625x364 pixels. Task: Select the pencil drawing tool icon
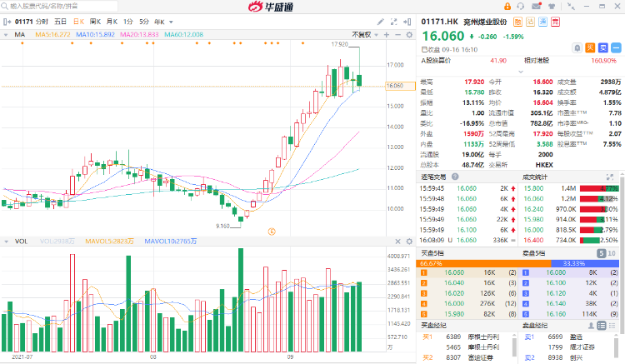click(381, 22)
